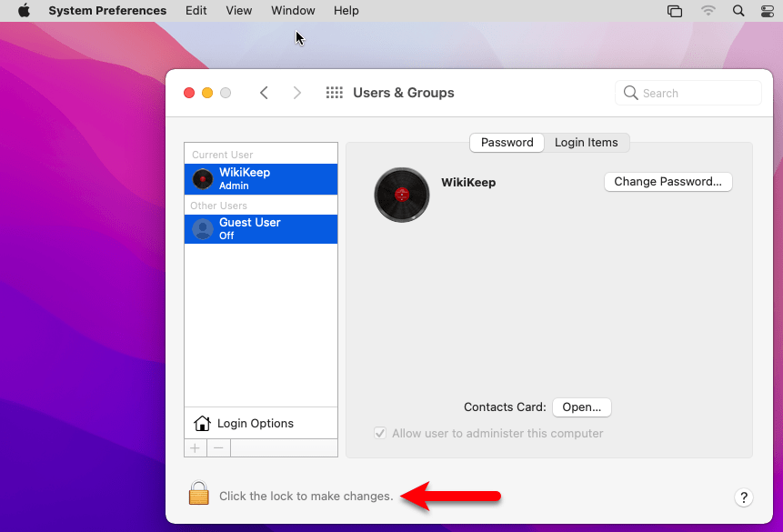Open Control Center in the menu bar
Image resolution: width=783 pixels, height=532 pixels.
click(767, 11)
